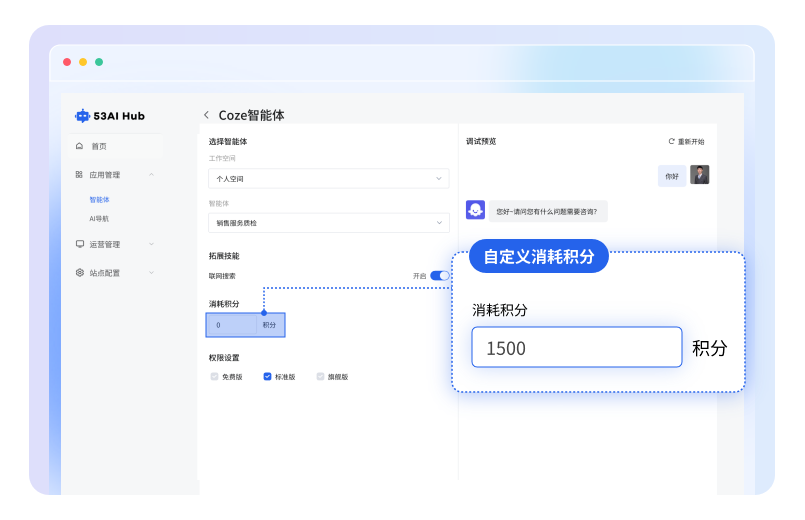
Task: Click the 应用管理 grid icon
Action: point(79,175)
